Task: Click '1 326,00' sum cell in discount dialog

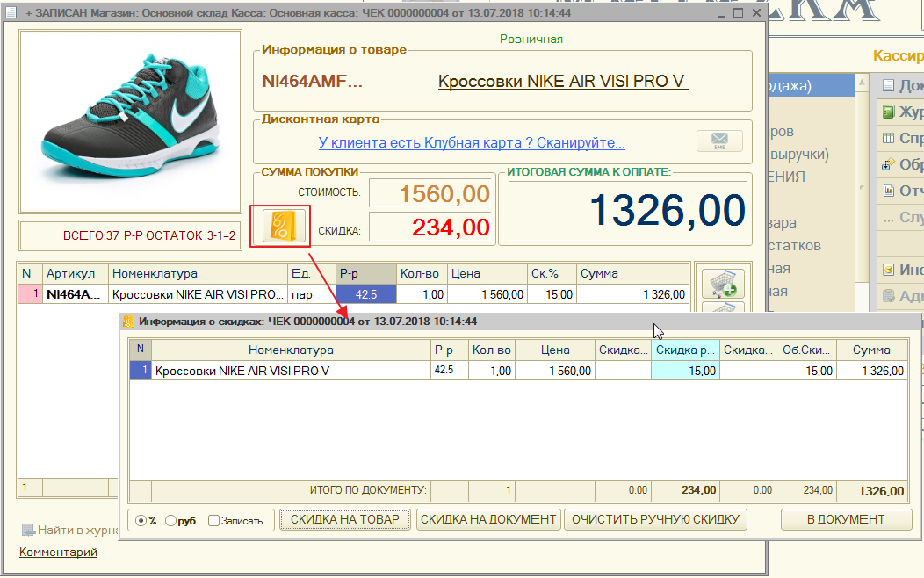Action: 872,371
